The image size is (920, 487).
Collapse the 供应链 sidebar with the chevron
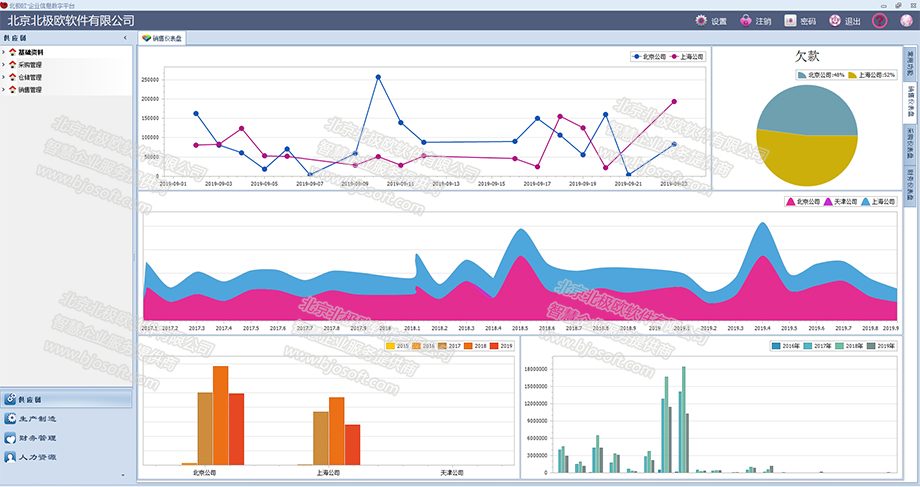pyautogui.click(x=125, y=38)
